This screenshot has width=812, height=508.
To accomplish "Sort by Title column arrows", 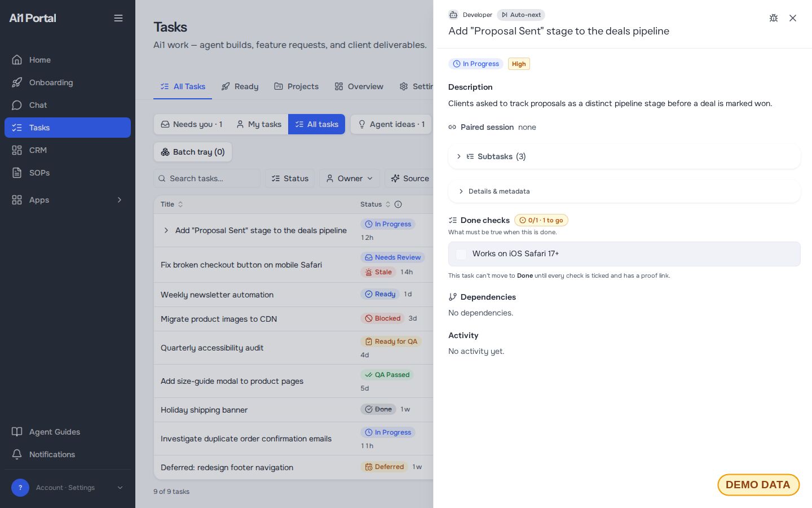I will (180, 204).
